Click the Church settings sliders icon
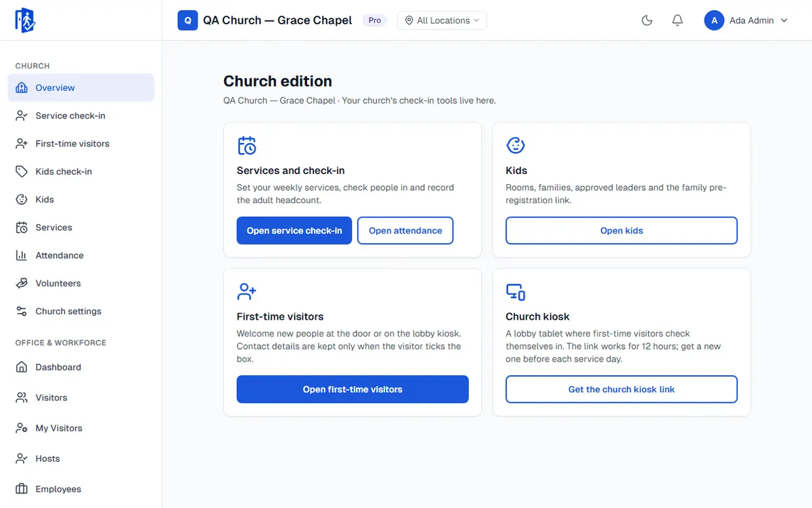This screenshot has width=812, height=508. point(22,311)
